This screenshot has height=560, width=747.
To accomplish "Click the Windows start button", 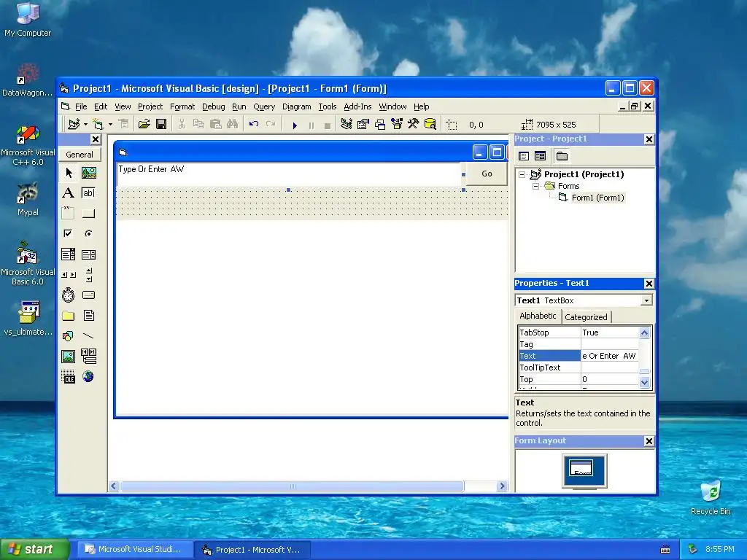I will 34,549.
